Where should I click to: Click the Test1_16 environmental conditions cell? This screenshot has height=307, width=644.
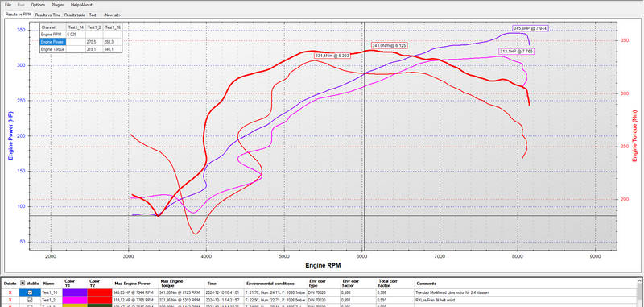[275, 292]
